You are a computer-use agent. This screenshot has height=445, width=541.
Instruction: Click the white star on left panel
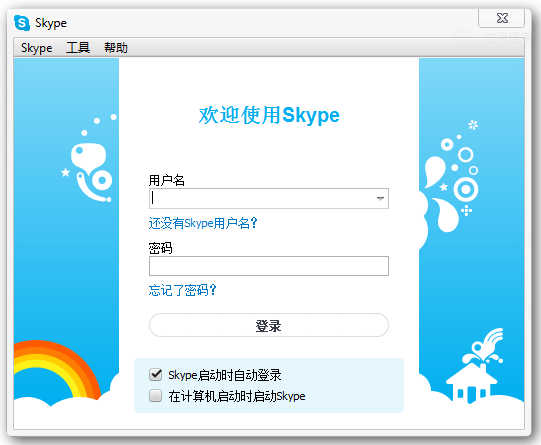coord(65,172)
